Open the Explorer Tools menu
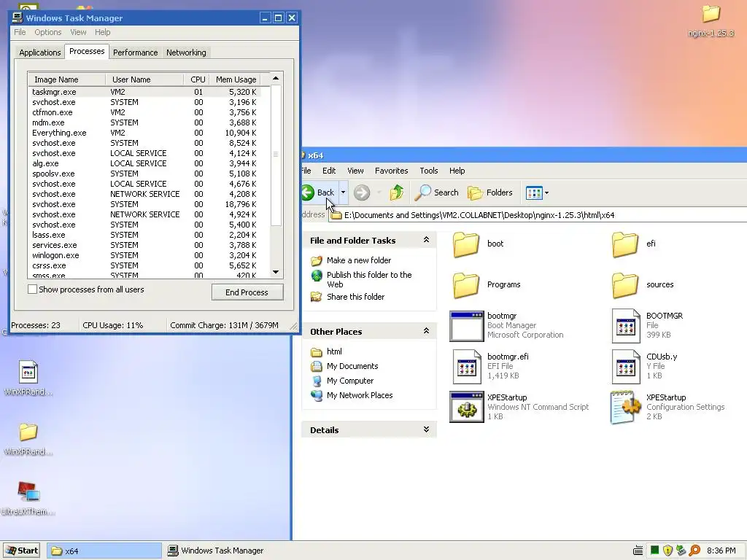 coord(428,171)
